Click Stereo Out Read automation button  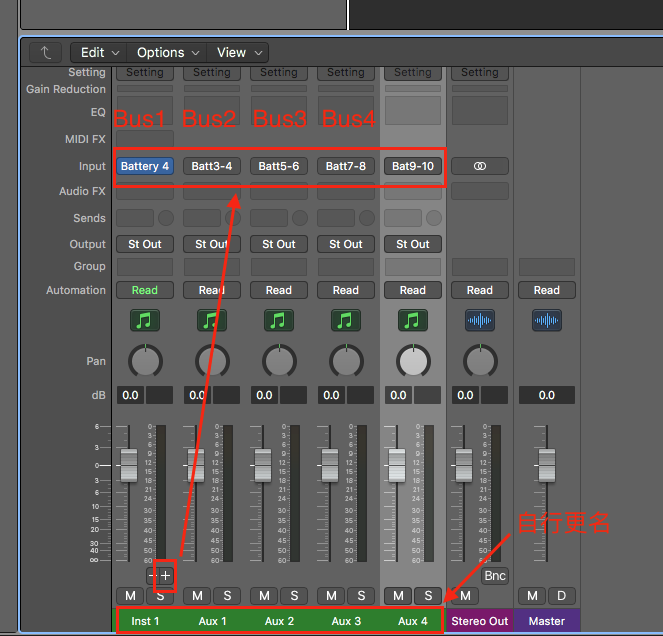click(x=480, y=290)
